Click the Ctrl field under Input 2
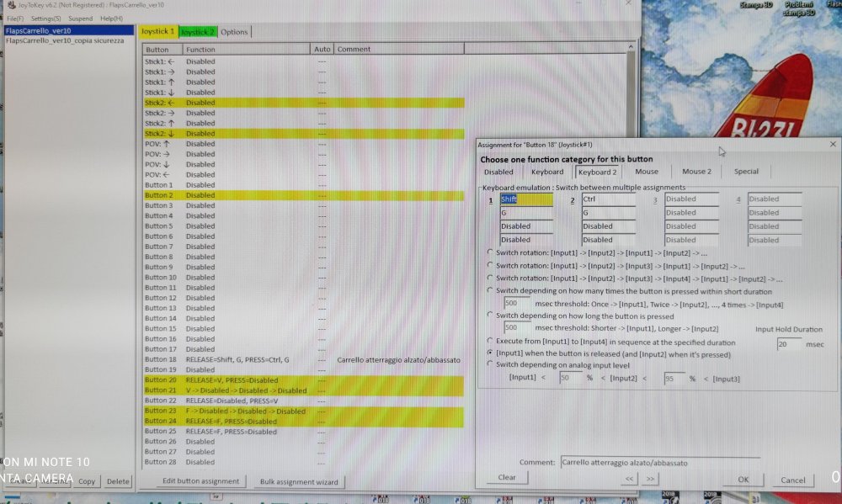The width and height of the screenshot is (842, 504). tap(609, 199)
